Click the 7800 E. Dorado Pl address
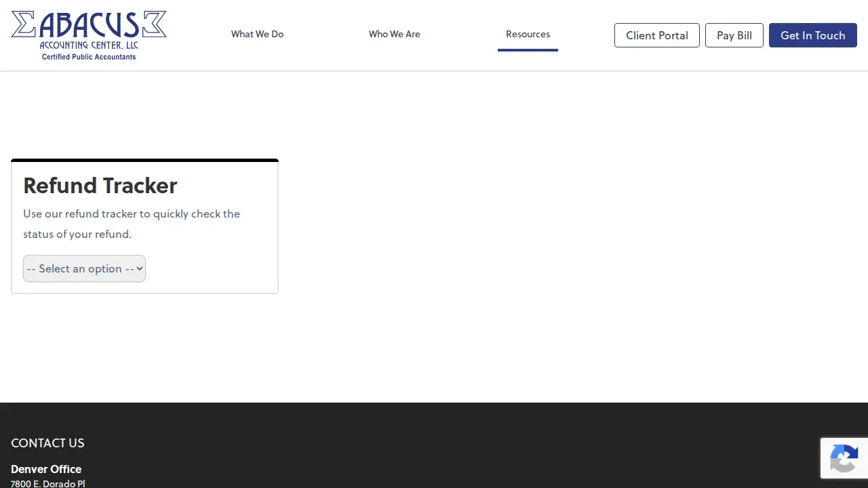The width and height of the screenshot is (868, 488). [x=48, y=483]
